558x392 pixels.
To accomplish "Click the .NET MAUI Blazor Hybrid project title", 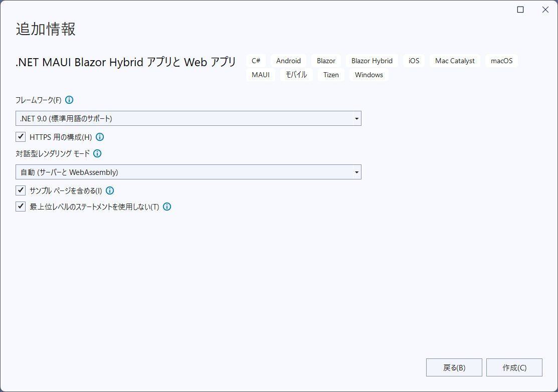I will [126, 62].
